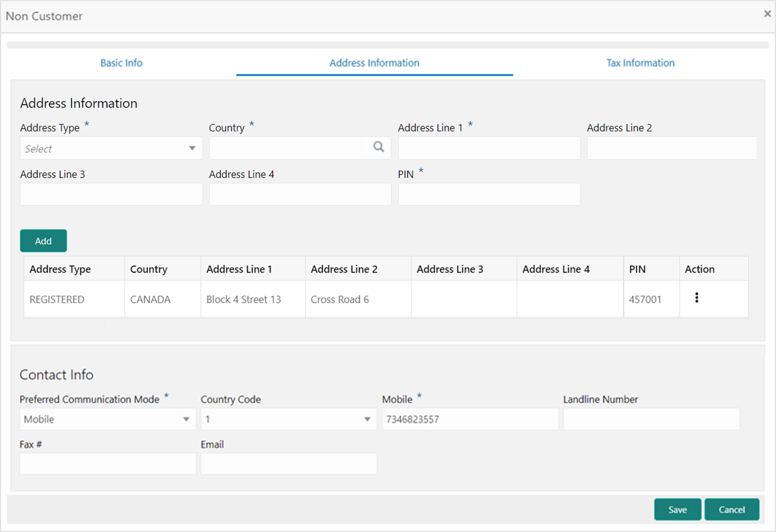Click into the Address Line 4 input
This screenshot has height=532, width=776.
pos(300,194)
